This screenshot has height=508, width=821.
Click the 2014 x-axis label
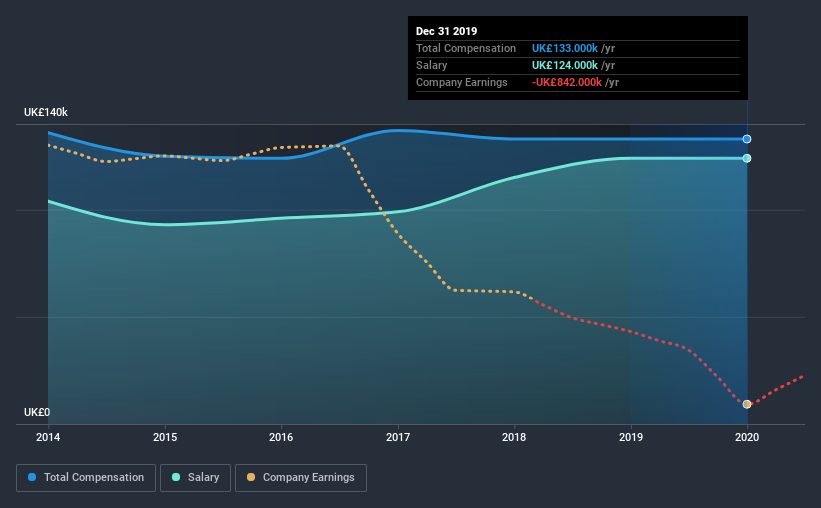48,437
